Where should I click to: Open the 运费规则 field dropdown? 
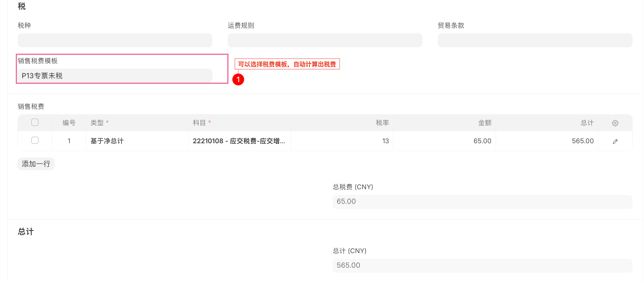coord(325,40)
